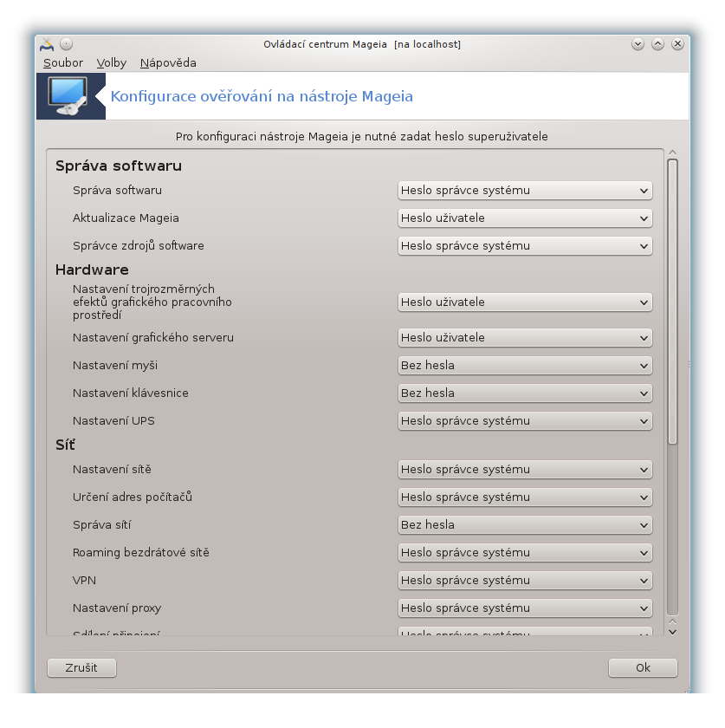Expand the Správa softwaru password dropdown
This screenshot has width=725, height=728.
[525, 191]
